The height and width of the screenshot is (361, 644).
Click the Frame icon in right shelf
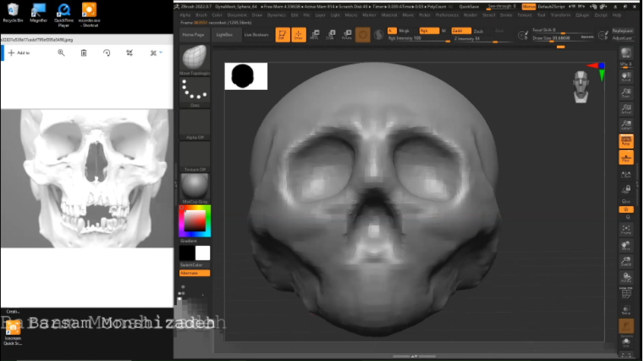(x=626, y=230)
